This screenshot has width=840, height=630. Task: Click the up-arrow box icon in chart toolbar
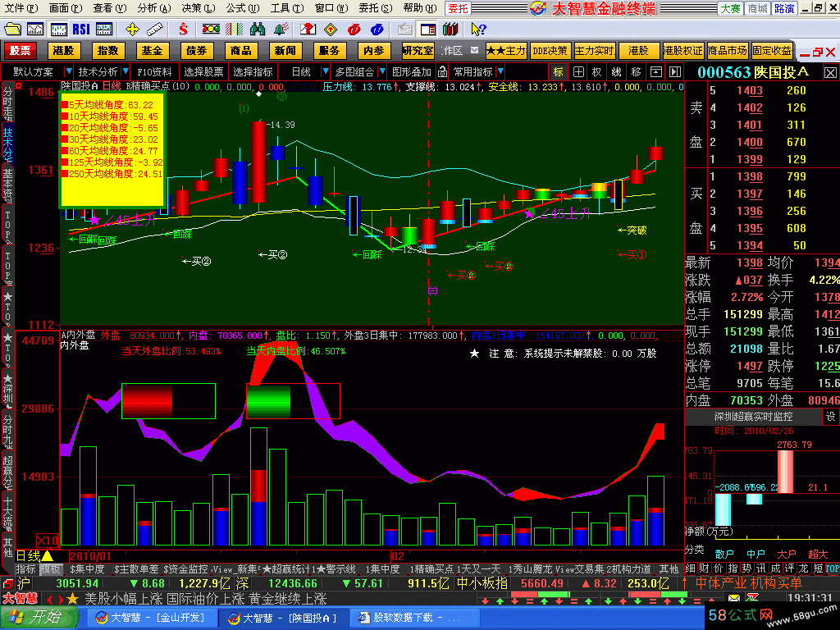(656, 71)
